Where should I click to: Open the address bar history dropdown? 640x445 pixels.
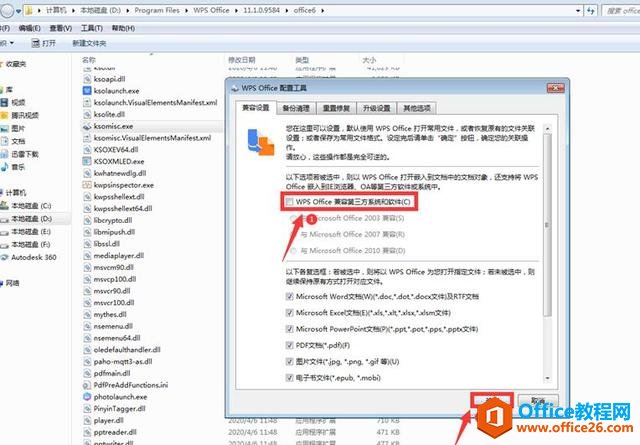[578, 11]
